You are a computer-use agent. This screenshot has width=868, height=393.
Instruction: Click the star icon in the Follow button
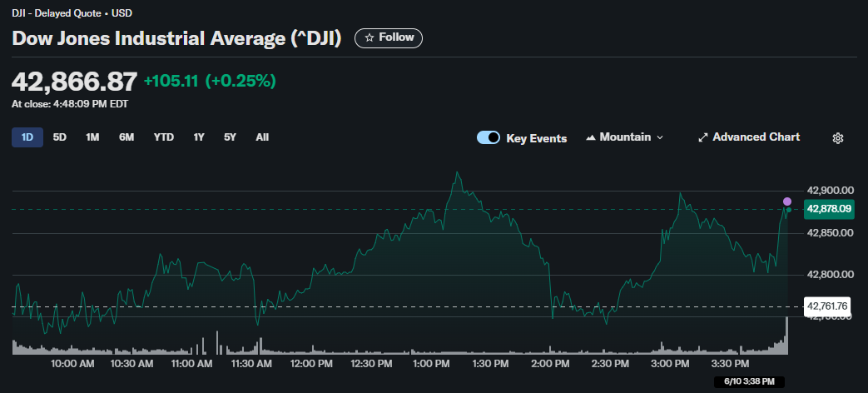370,37
